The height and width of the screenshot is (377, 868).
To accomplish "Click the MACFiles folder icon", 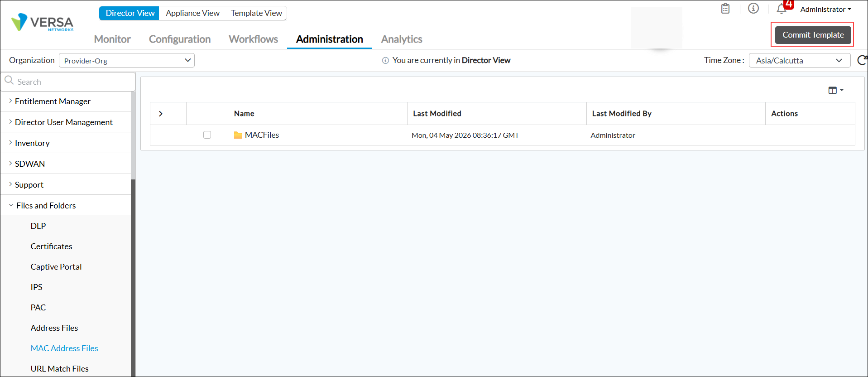I will [238, 135].
